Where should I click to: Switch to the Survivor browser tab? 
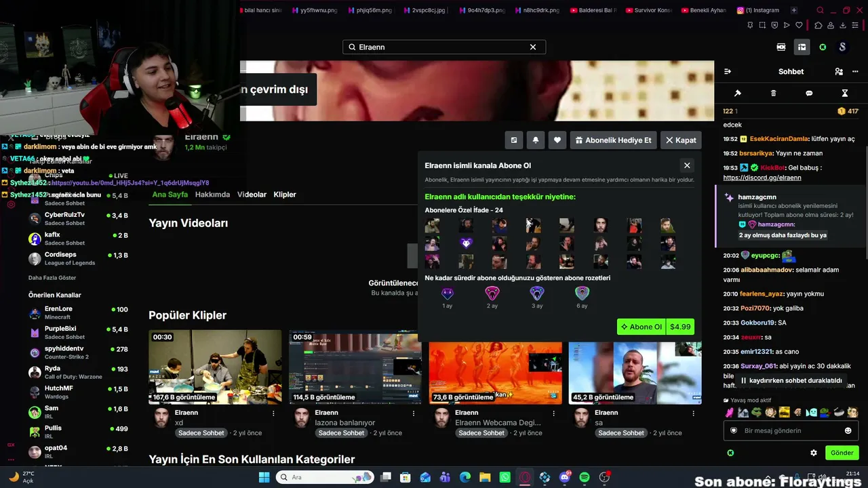[x=648, y=10]
